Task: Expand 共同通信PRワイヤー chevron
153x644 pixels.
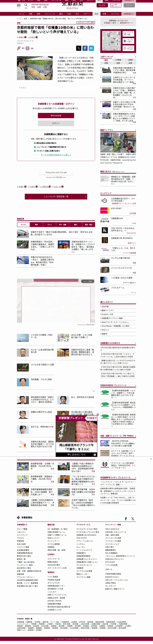Action: pyautogui.click(x=135, y=477)
